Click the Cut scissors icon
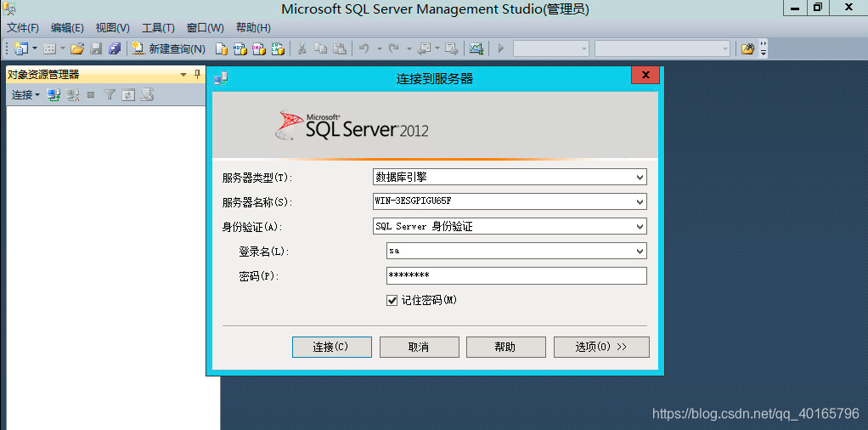 tap(302, 48)
